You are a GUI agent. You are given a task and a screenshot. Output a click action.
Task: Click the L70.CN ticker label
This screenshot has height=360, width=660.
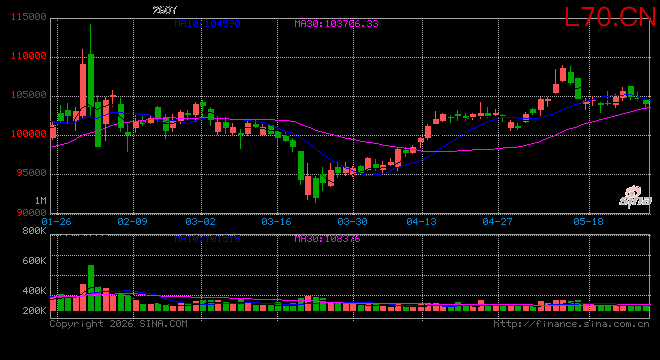coord(610,18)
